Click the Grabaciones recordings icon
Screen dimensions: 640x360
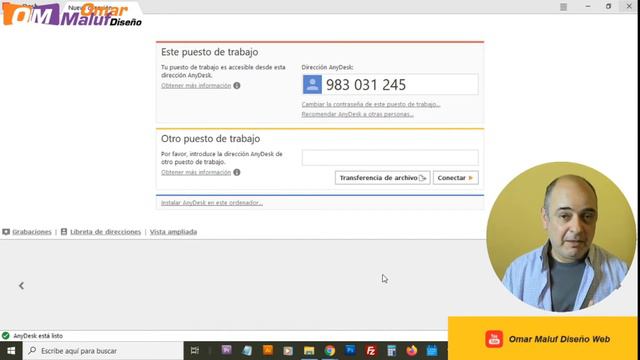coord(6,232)
